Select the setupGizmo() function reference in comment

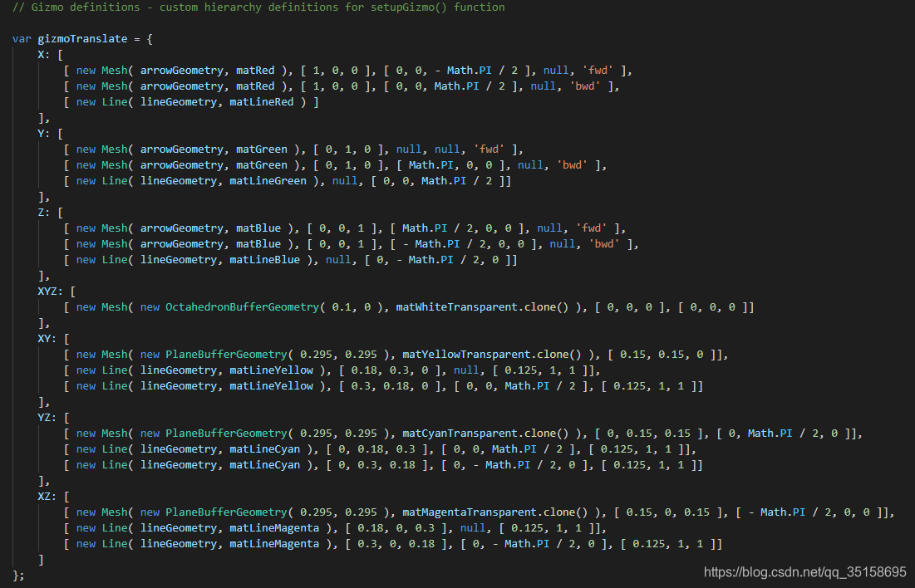click(x=406, y=7)
